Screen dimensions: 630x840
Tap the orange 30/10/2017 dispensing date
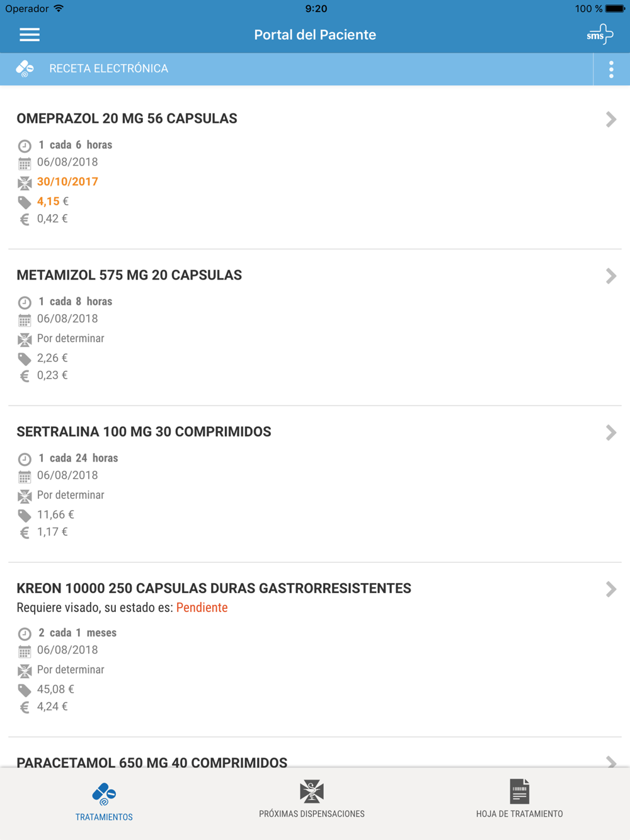(x=67, y=182)
